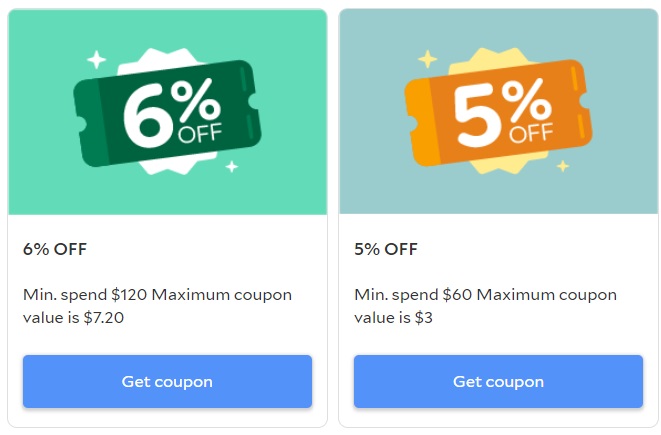Click the big "5" numeral on the orange ticket
Screen dimensions: 661x435
click(478, 115)
